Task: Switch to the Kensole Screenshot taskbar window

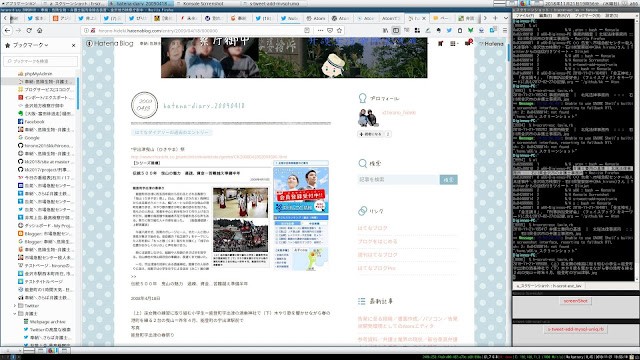Action: click(x=208, y=3)
